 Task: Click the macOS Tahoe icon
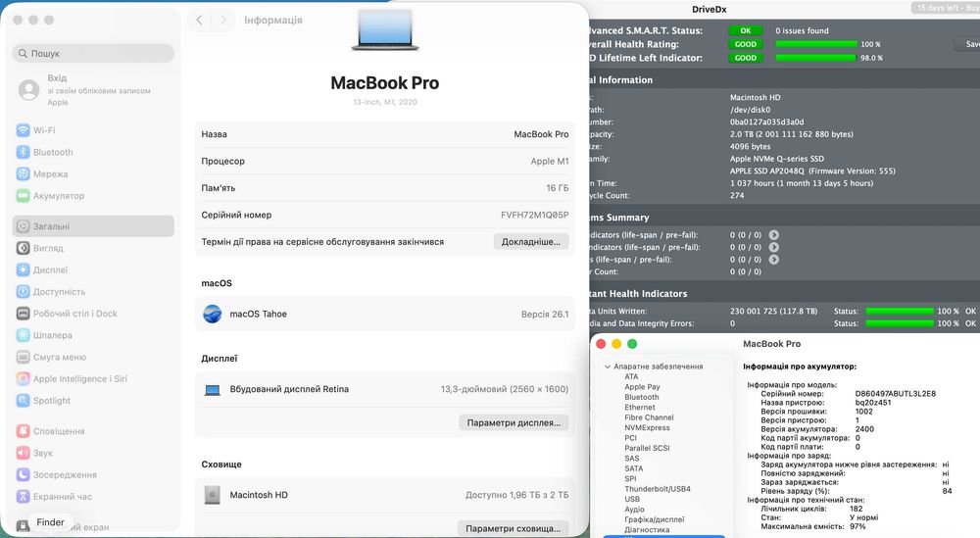[x=213, y=314]
